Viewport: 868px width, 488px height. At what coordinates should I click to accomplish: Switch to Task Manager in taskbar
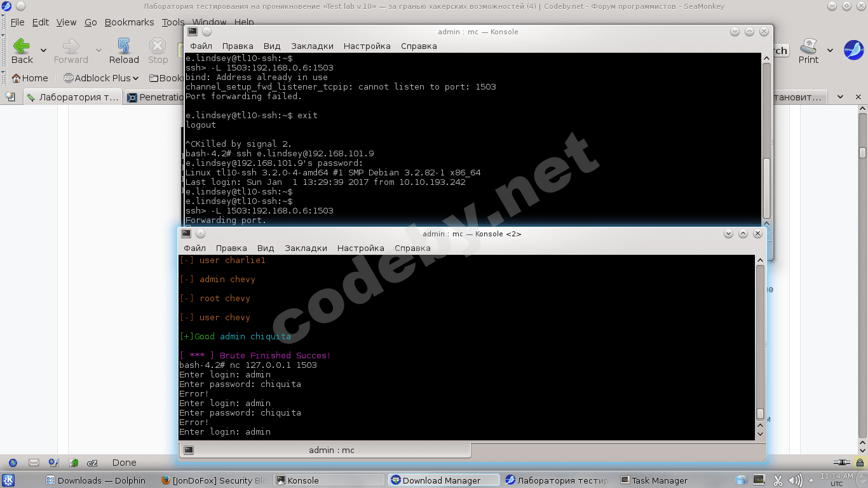(654, 480)
